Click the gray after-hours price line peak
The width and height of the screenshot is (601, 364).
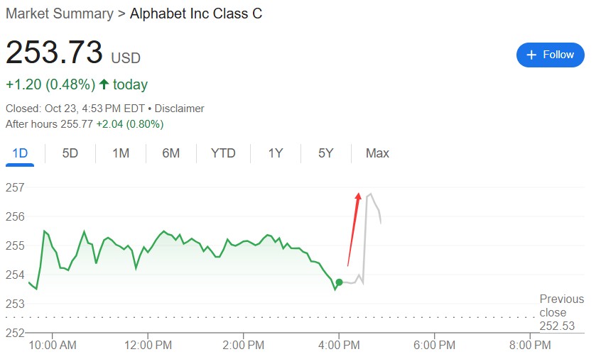(370, 194)
